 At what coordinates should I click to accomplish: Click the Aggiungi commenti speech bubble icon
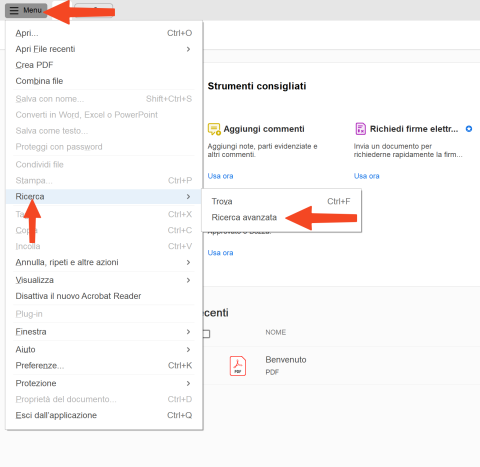pos(214,129)
